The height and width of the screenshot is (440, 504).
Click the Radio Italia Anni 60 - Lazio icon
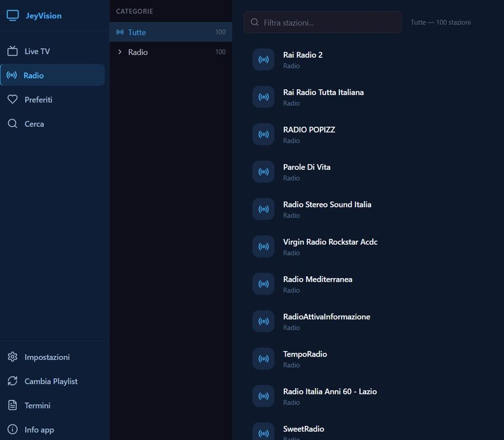263,396
